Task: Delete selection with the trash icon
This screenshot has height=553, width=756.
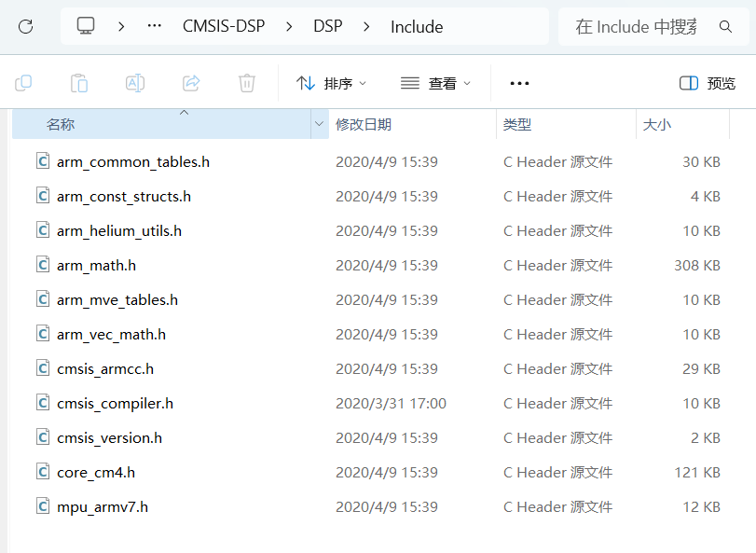Action: (x=246, y=83)
